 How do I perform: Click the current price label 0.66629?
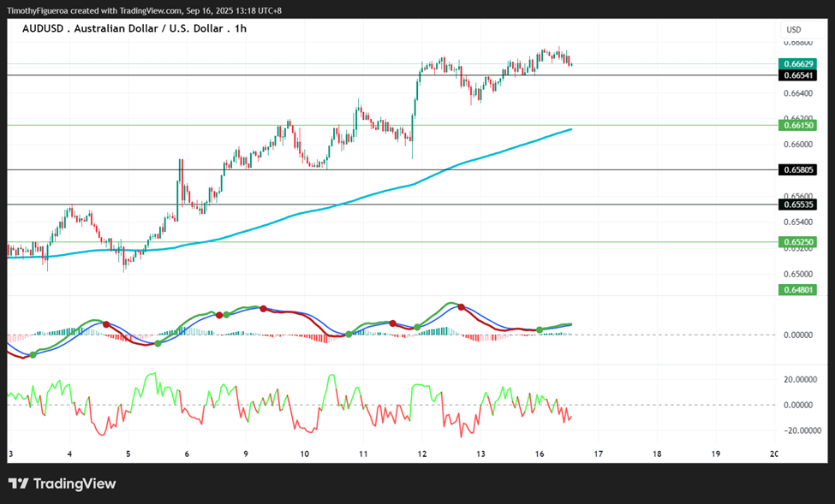pyautogui.click(x=797, y=64)
